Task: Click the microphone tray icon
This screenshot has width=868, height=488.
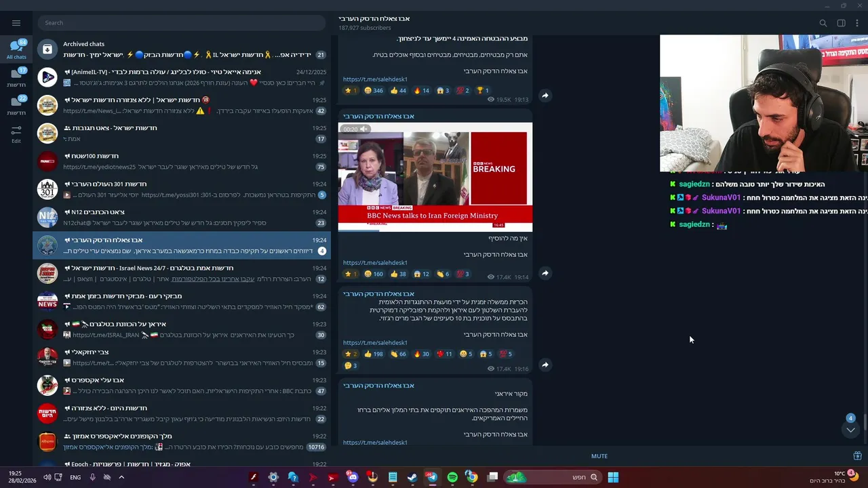Action: point(93,477)
